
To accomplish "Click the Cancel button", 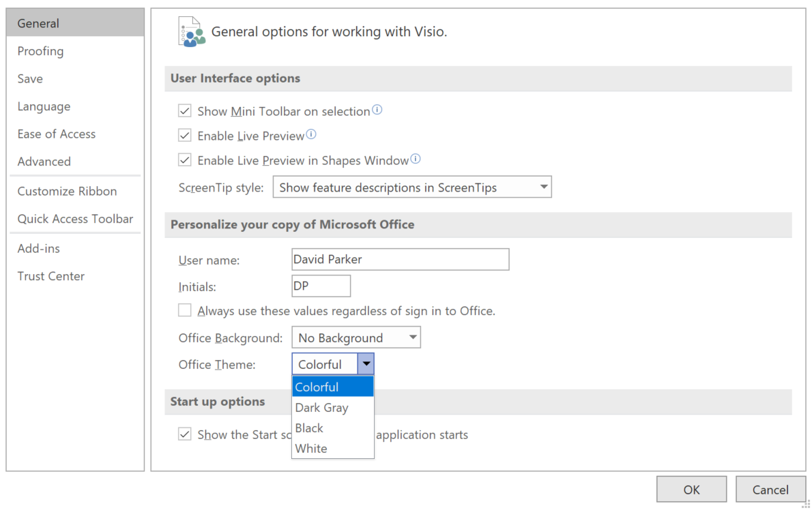I will point(770,489).
